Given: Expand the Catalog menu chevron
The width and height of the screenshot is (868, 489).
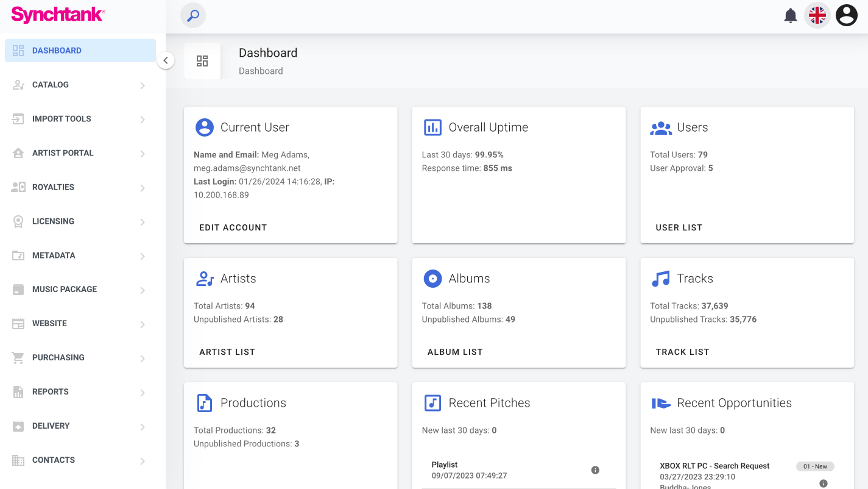Looking at the screenshot, I should (143, 85).
